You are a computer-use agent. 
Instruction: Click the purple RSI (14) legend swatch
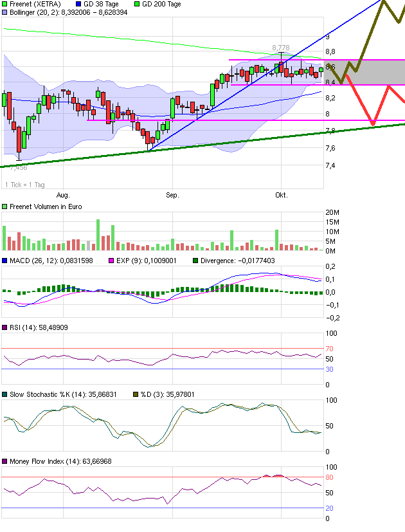point(4,327)
